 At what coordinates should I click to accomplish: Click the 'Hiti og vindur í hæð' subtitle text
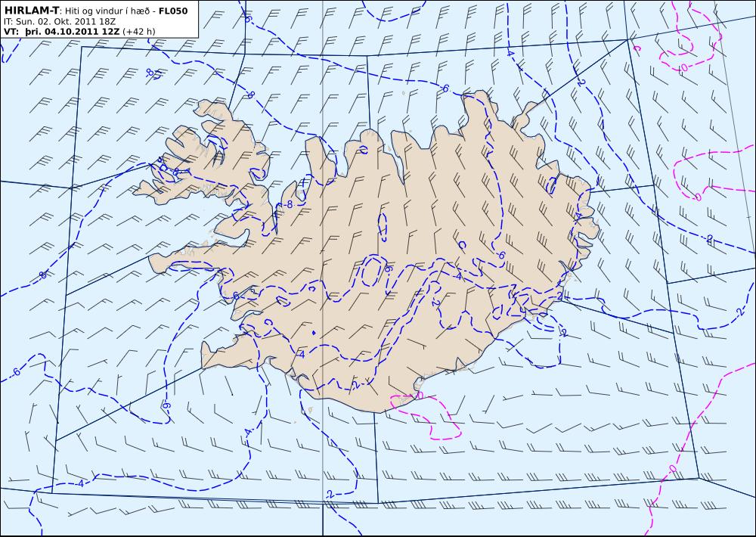pos(106,10)
